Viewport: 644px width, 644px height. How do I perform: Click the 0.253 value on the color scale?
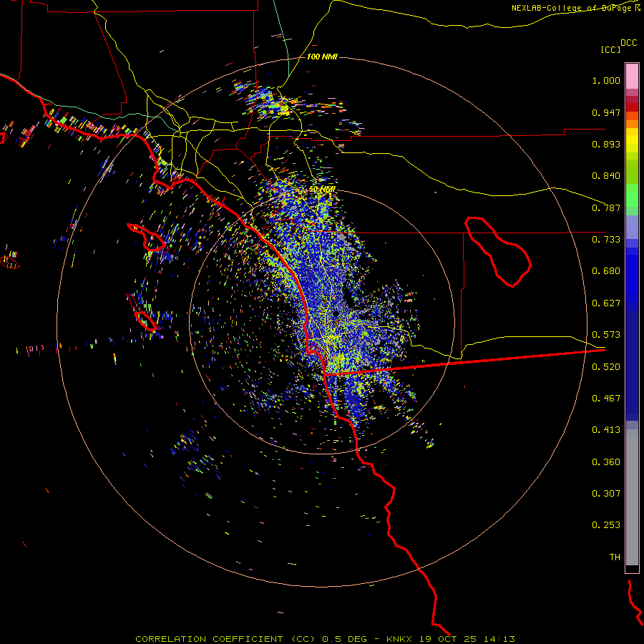click(606, 525)
